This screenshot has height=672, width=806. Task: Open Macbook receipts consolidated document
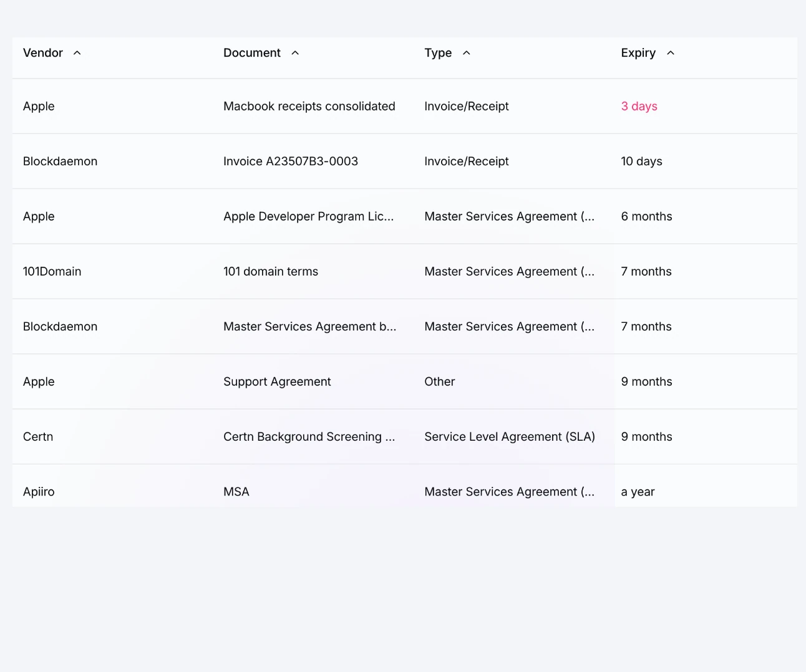click(x=309, y=107)
